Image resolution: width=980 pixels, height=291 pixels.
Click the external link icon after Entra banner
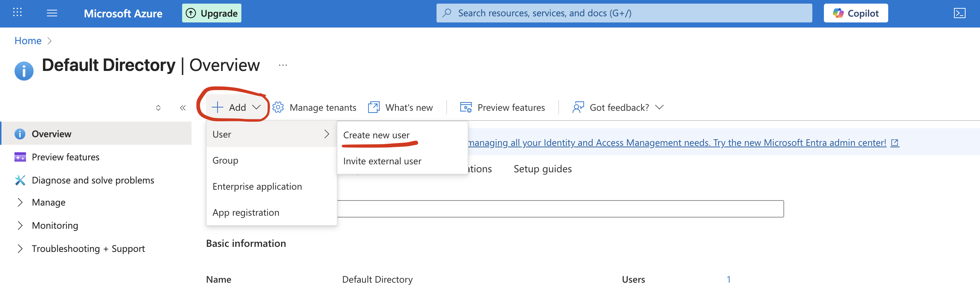895,143
